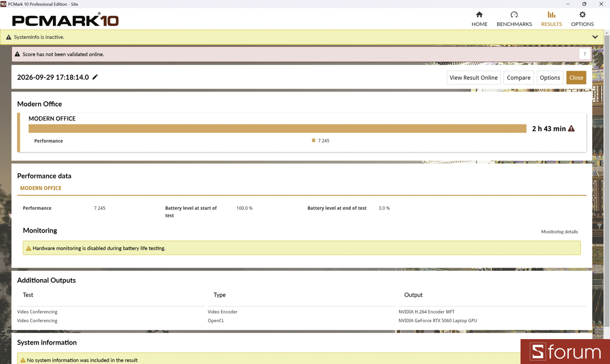Click the result date 2026-09-29 17:18:14.0

[53, 77]
